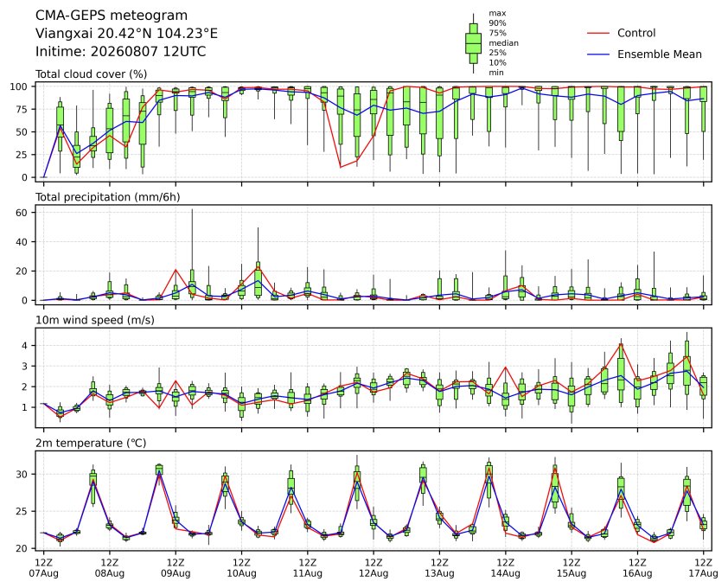Click the boxplot legend icon
The width and height of the screenshot is (728, 588).
coord(473,43)
